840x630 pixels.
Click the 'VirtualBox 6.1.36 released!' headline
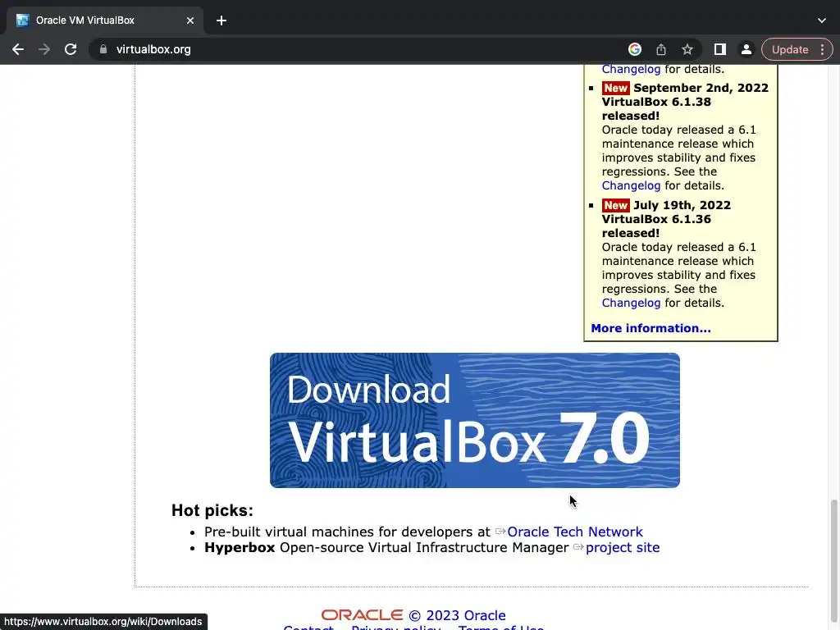point(656,226)
